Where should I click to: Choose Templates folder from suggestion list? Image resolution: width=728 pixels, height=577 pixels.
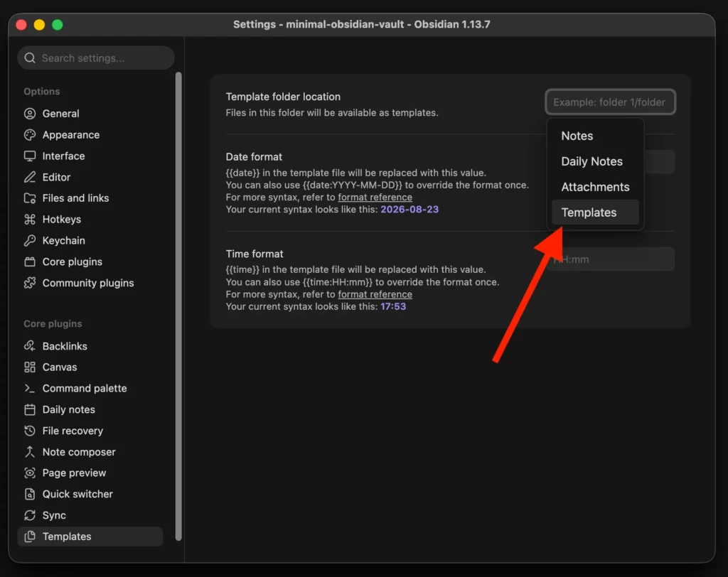tap(595, 212)
